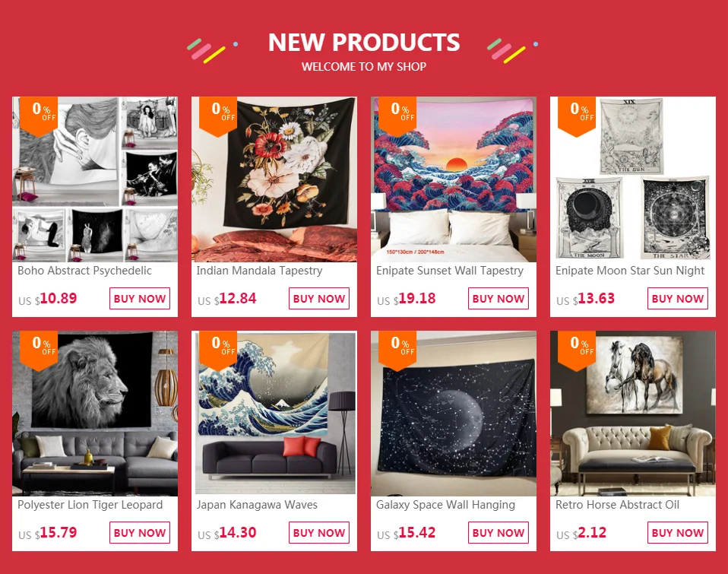This screenshot has height=574, width=728.
Task: Open the tarot sun moon star image
Action: point(633,179)
